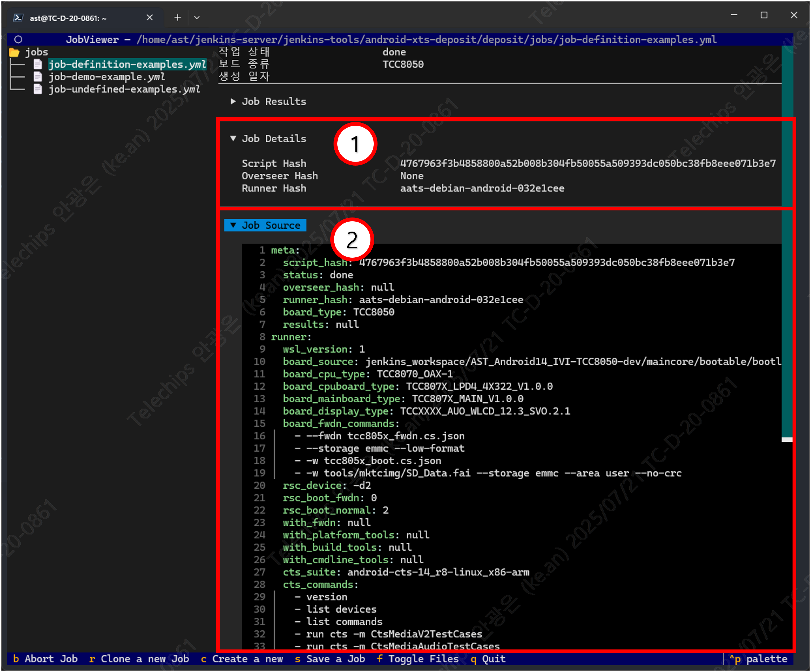The height and width of the screenshot is (672, 811).
Task: Click file icon beside job-undefined-examples.yml
Action: 38,89
